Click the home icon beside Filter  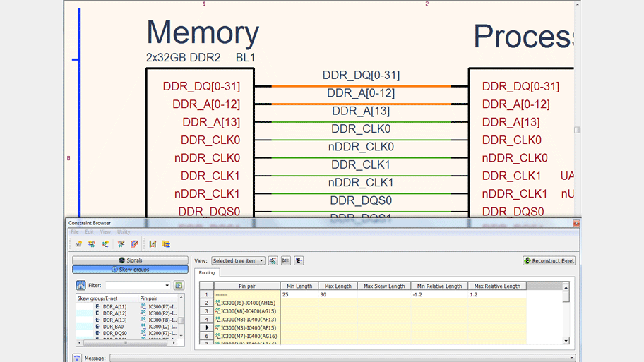tap(80, 286)
